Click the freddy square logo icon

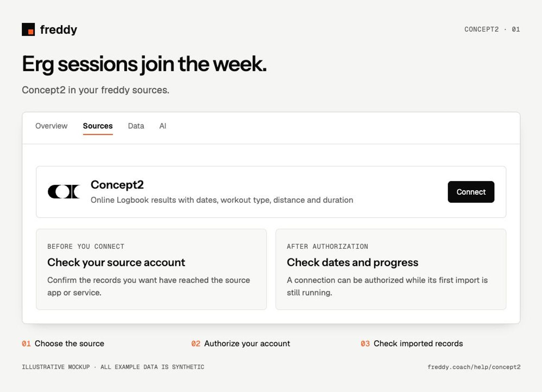pyautogui.click(x=28, y=29)
